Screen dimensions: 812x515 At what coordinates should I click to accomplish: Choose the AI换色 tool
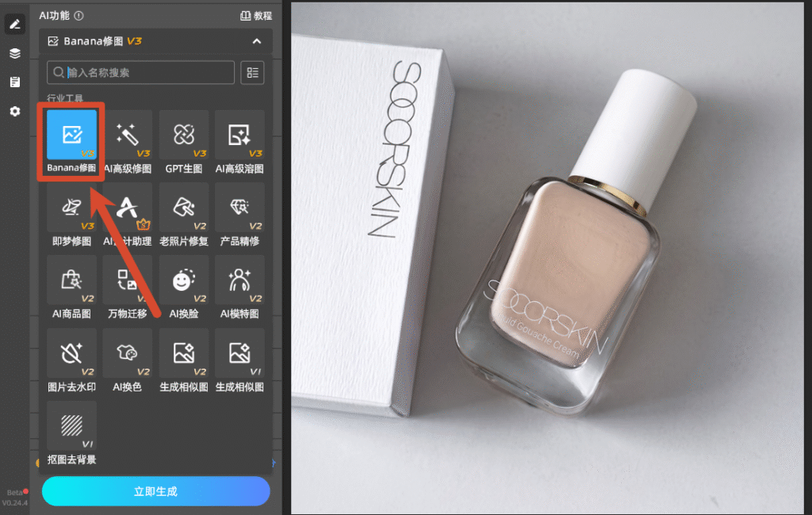coord(128,359)
